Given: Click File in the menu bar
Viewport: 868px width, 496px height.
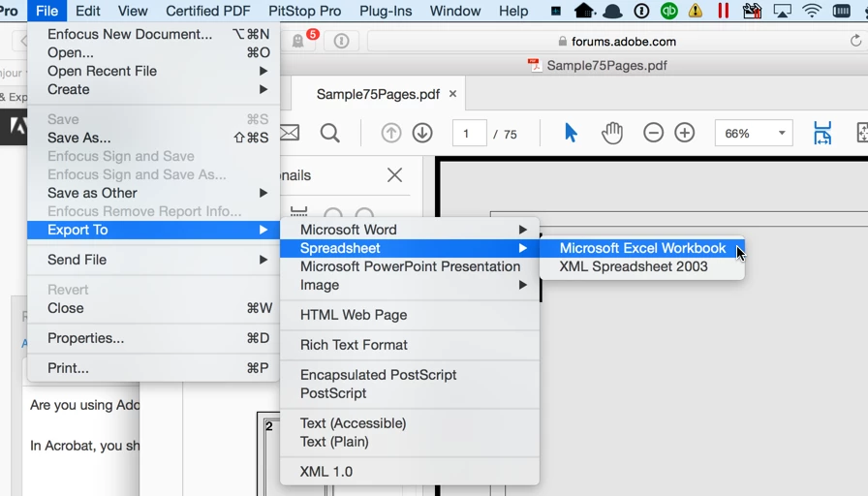Looking at the screenshot, I should pos(47,11).
